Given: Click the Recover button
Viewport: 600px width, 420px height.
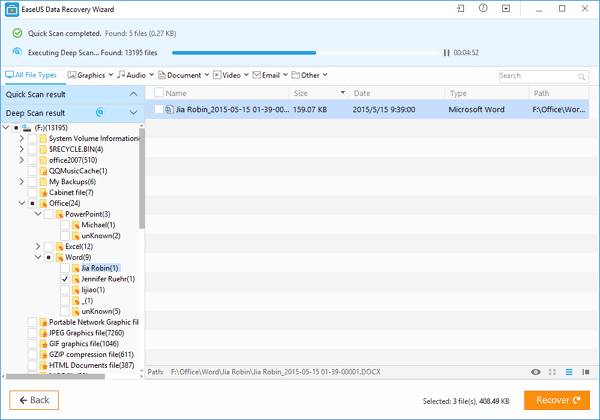Looking at the screenshot, I should tap(557, 400).
